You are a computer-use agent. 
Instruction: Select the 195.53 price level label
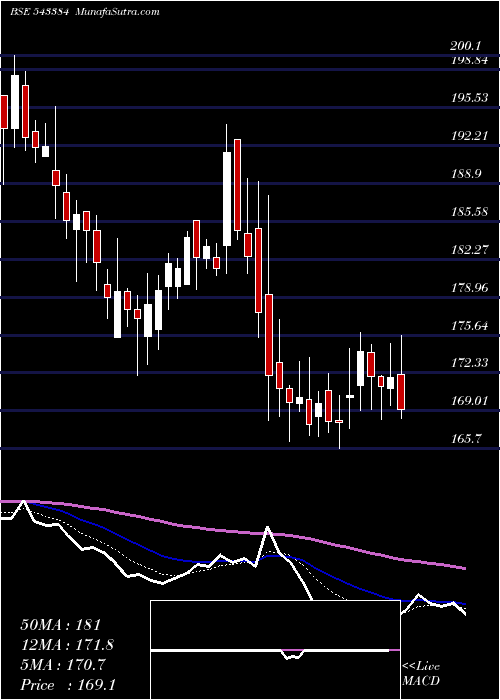click(469, 98)
